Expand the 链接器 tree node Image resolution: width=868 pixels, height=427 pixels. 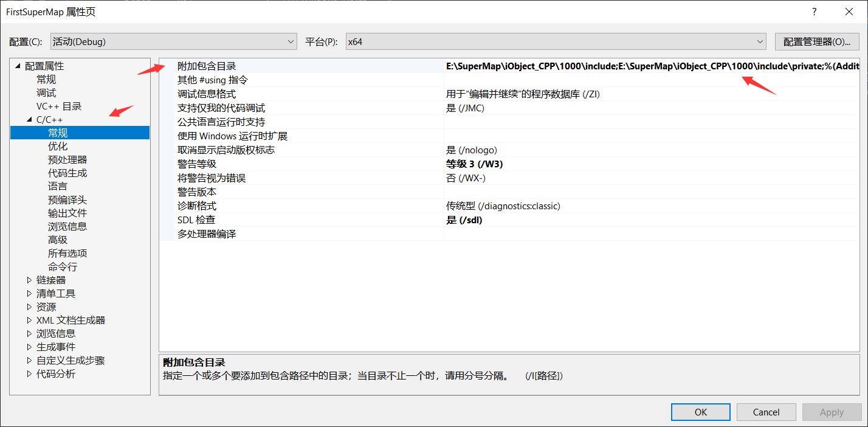(x=29, y=280)
